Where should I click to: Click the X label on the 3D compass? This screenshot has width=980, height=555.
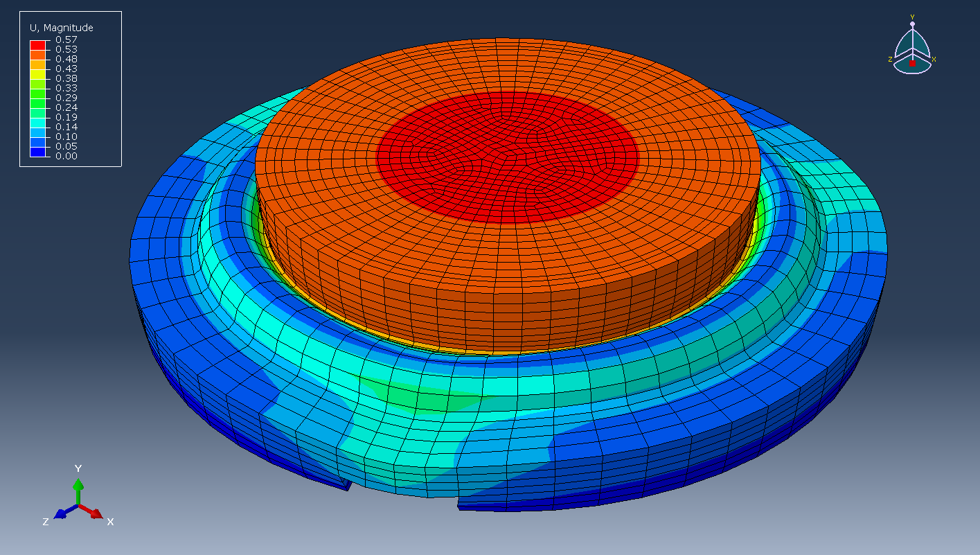point(934,60)
